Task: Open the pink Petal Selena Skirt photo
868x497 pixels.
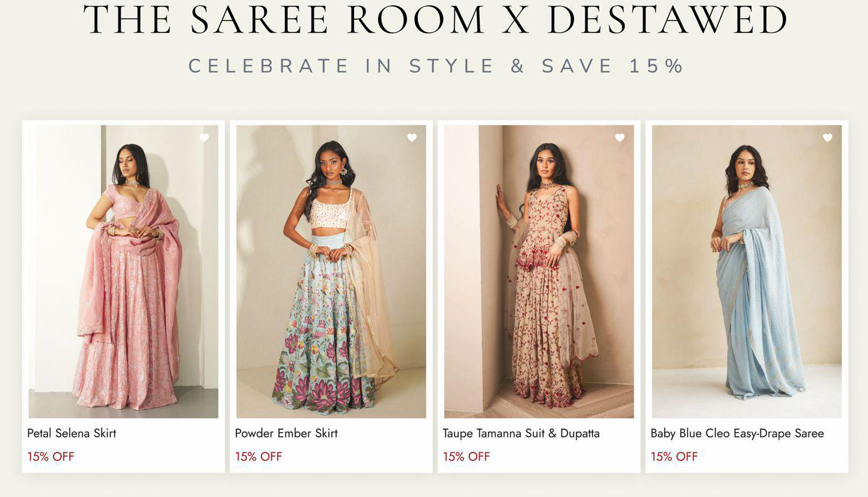Action: 123,271
